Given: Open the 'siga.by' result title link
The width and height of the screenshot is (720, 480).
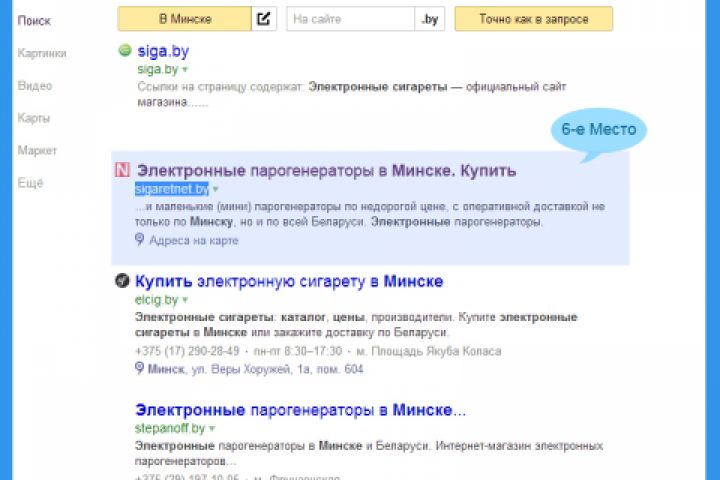Looking at the screenshot, I should tap(163, 51).
